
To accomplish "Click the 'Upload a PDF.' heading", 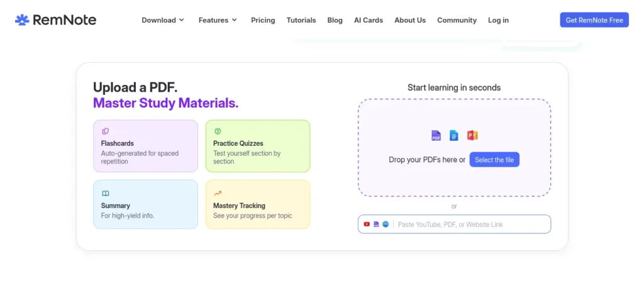I will coord(135,87).
